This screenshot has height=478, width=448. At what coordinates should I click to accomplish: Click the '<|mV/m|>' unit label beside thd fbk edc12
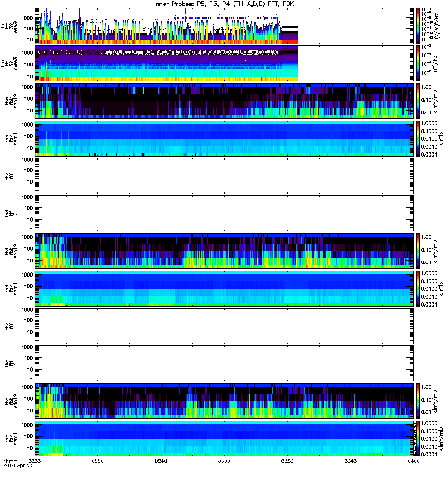[435, 251]
